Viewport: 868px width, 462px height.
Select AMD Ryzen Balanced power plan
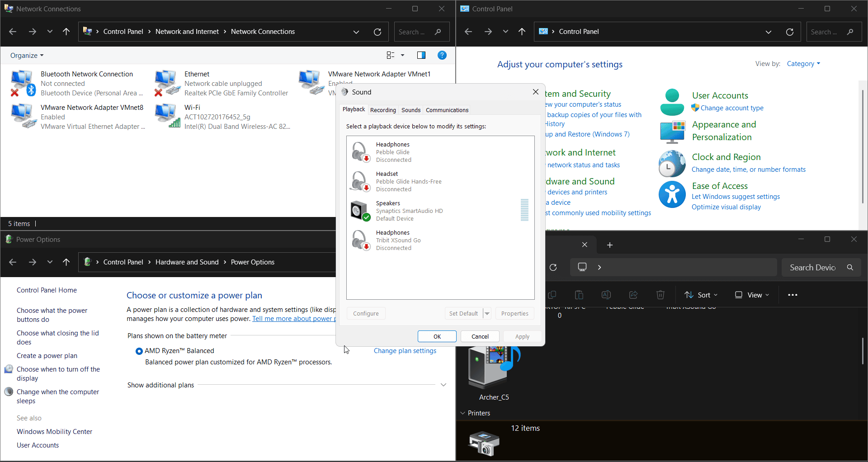(x=139, y=351)
